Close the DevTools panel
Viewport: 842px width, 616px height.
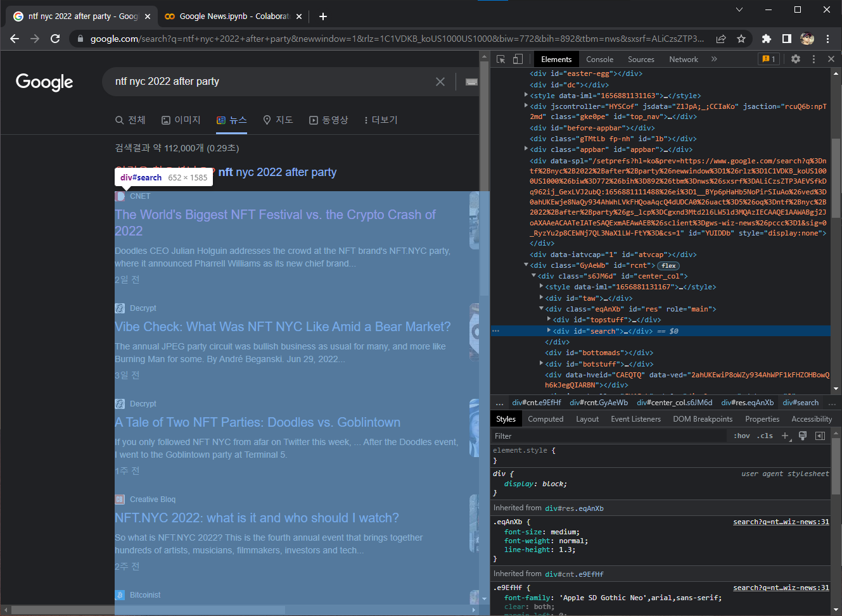pos(831,59)
